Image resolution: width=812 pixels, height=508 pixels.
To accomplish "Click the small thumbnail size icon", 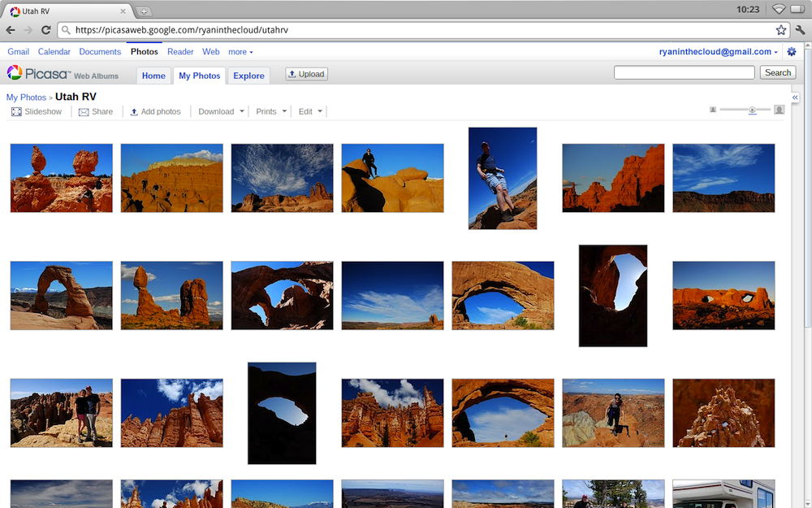I will 713,109.
